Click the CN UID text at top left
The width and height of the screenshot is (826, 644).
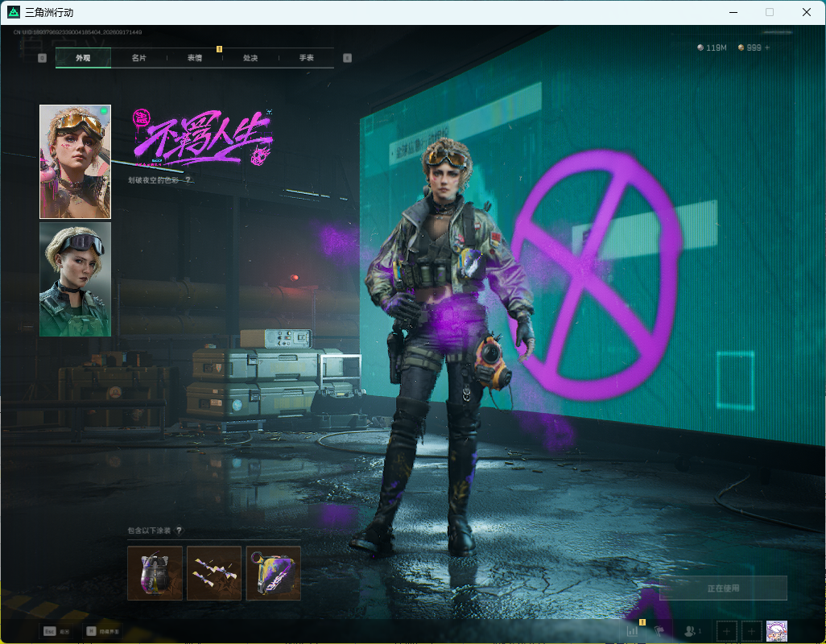click(77, 33)
